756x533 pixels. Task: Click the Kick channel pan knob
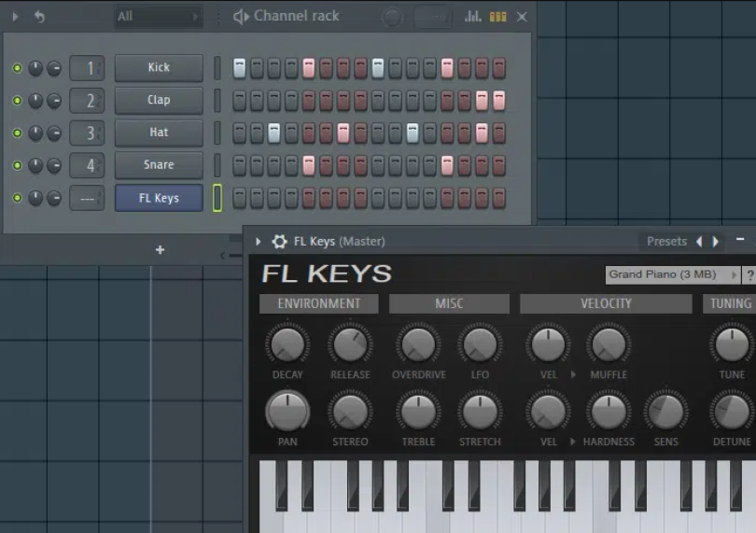(35, 68)
